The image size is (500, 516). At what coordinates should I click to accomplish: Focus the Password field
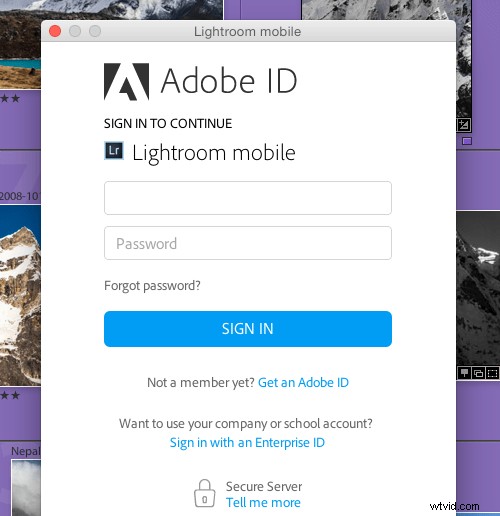click(248, 243)
